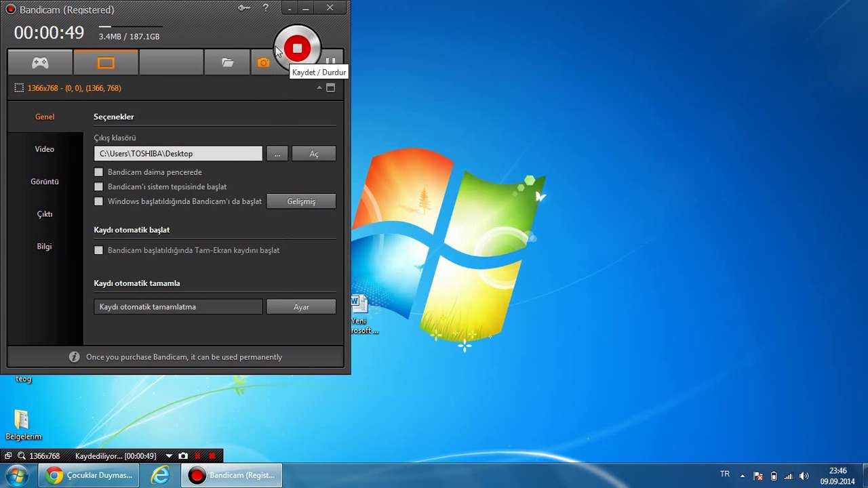This screenshot has height=488, width=868.
Task: Click the info icon in the bottom banner
Action: [x=74, y=357]
